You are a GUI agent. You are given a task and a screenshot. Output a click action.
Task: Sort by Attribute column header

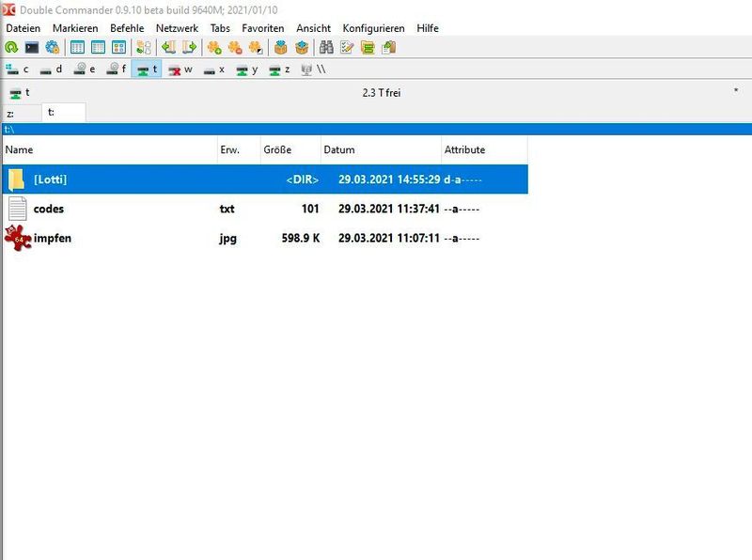484,149
